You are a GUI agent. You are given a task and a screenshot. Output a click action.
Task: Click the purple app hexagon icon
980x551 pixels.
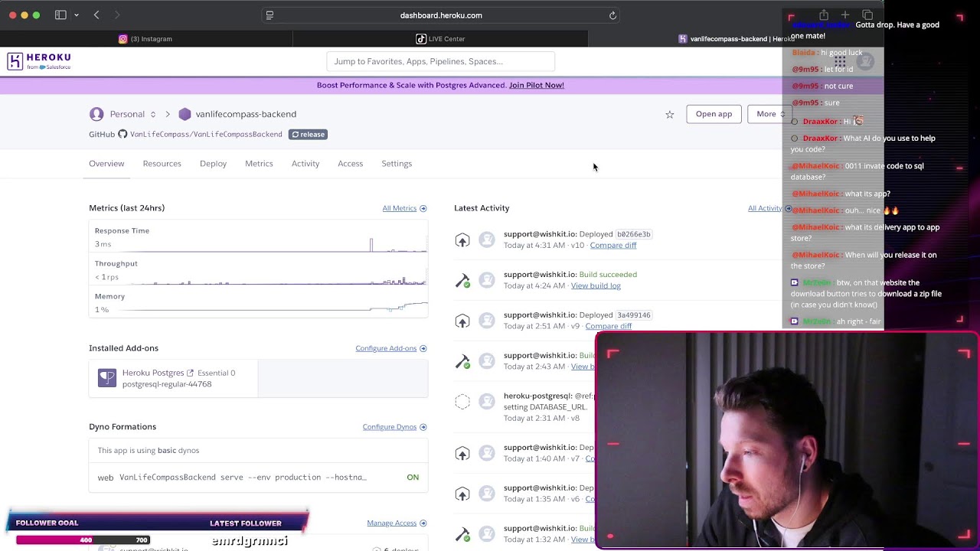(x=185, y=114)
